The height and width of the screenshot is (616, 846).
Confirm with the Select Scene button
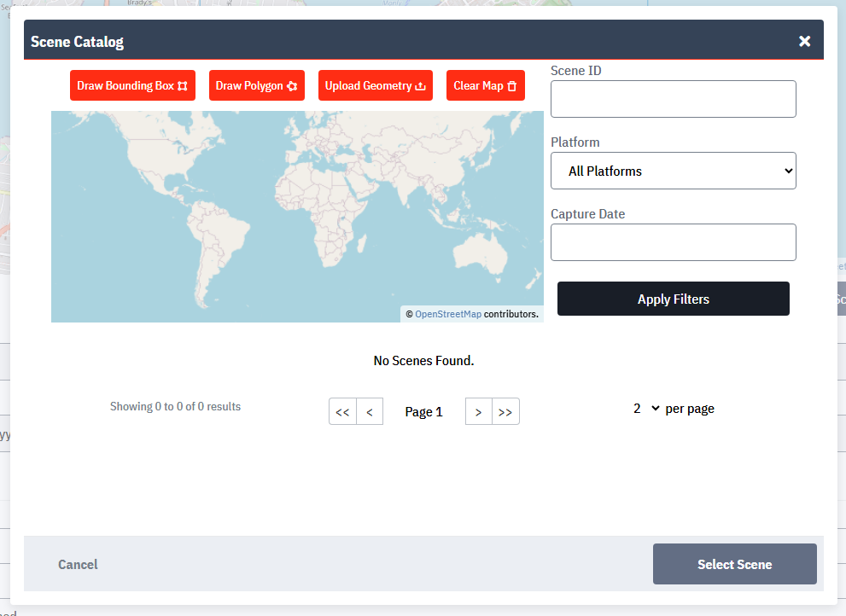point(734,564)
